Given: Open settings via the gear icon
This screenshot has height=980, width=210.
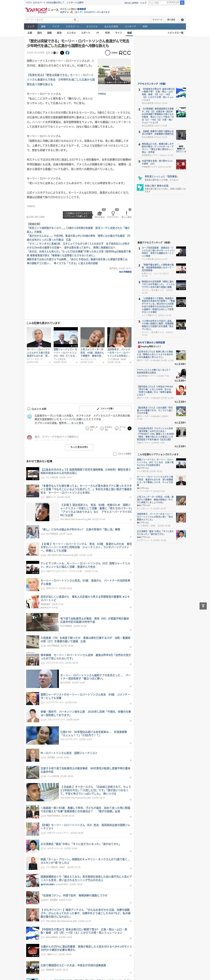Looking at the screenshot, I should pos(182,19).
